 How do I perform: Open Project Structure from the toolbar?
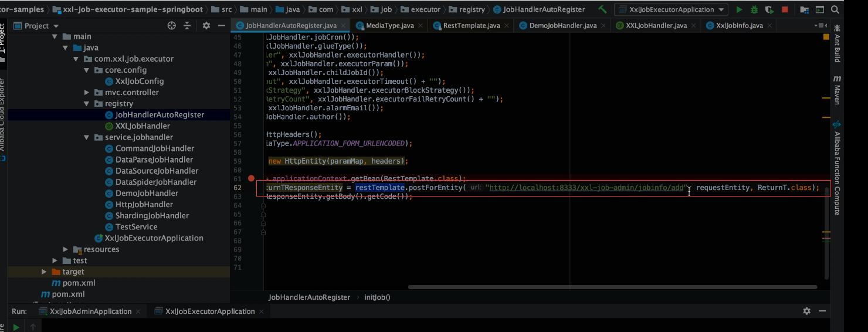pyautogui.click(x=804, y=9)
